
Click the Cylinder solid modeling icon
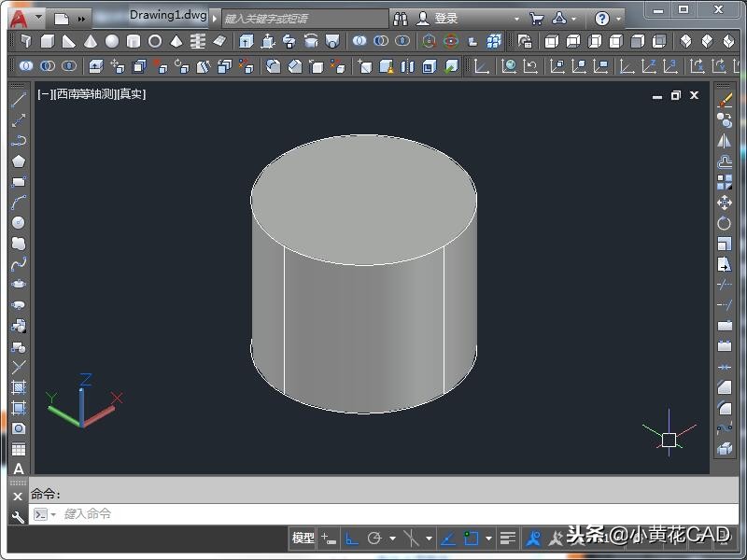click(x=134, y=42)
